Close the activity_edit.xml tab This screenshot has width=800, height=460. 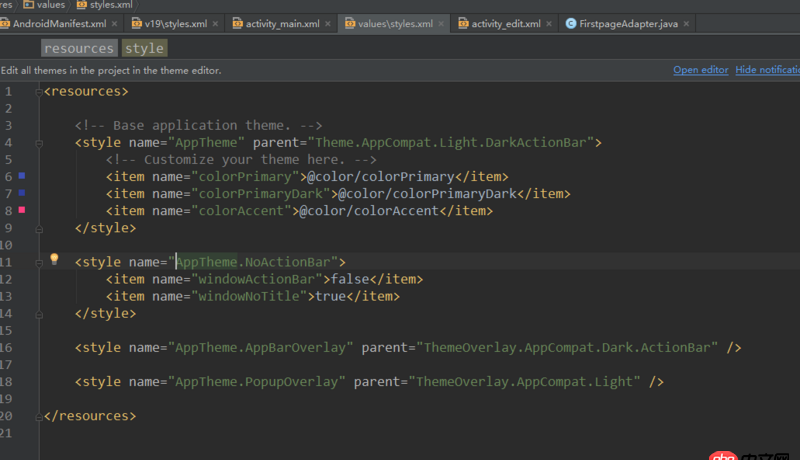click(x=551, y=23)
